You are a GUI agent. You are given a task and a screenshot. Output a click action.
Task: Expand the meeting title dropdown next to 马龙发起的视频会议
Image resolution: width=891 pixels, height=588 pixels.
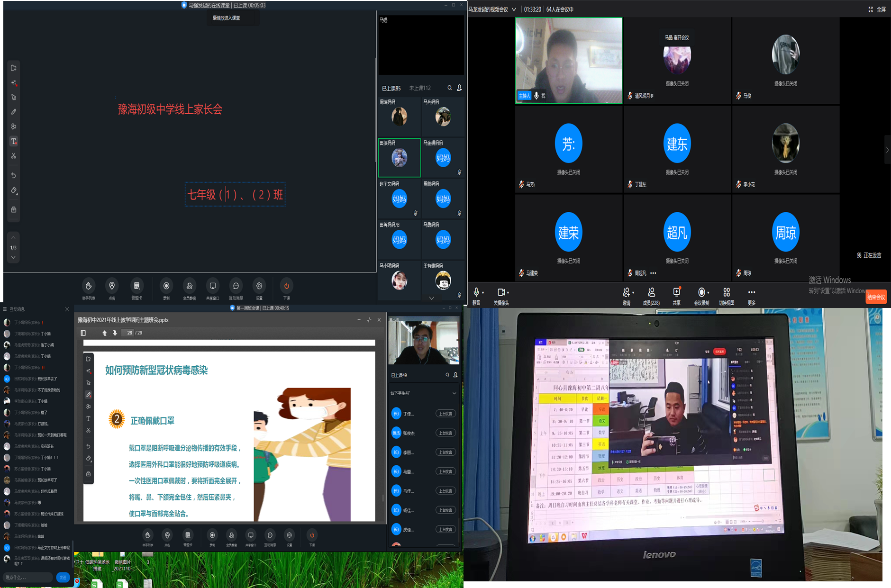point(514,9)
